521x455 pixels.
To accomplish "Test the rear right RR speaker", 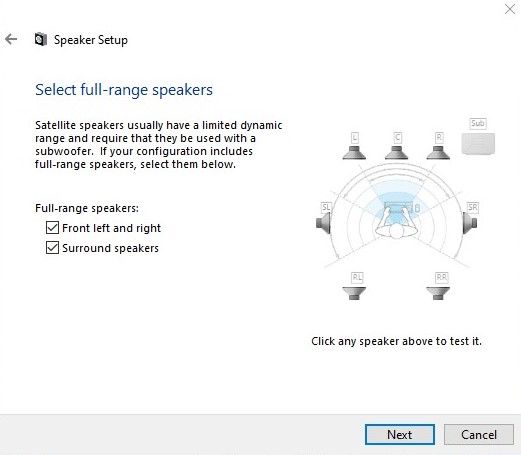I will pos(438,293).
